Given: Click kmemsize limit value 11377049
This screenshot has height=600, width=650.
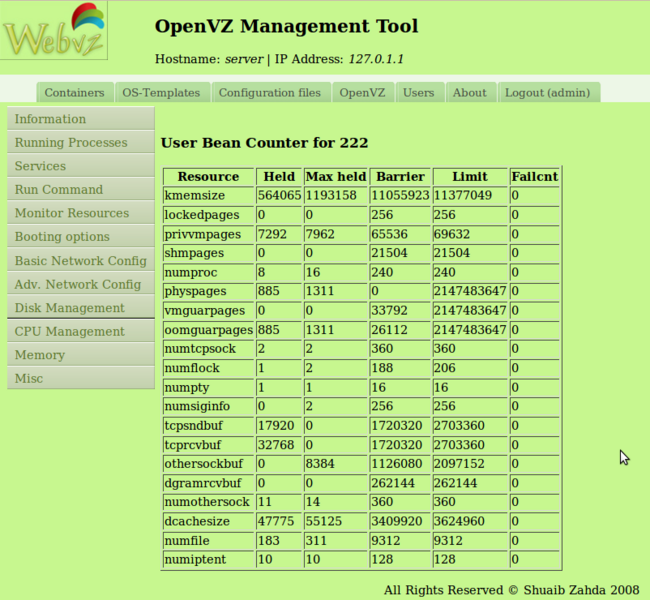Looking at the screenshot, I should coord(470,195).
